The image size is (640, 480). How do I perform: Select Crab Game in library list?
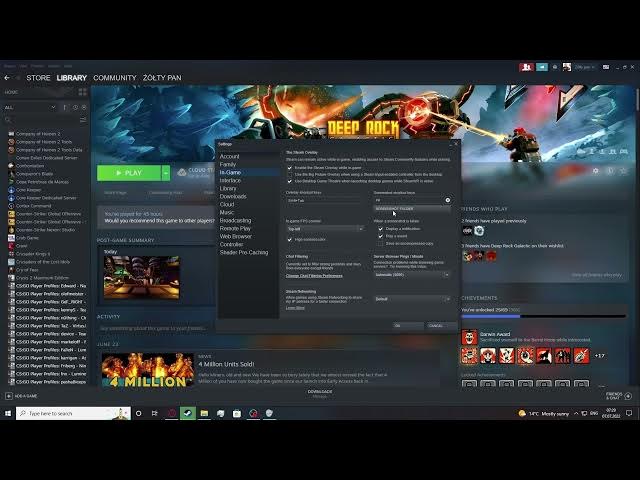(x=27, y=238)
